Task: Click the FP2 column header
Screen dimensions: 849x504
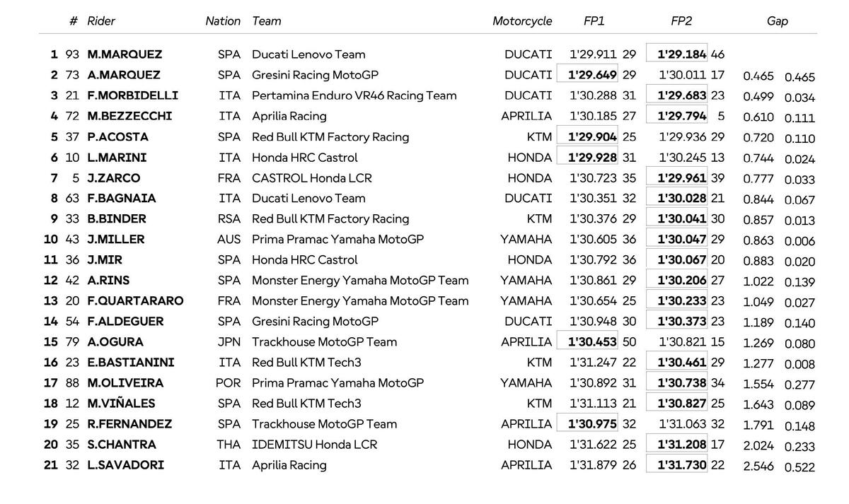Action: 681,21
